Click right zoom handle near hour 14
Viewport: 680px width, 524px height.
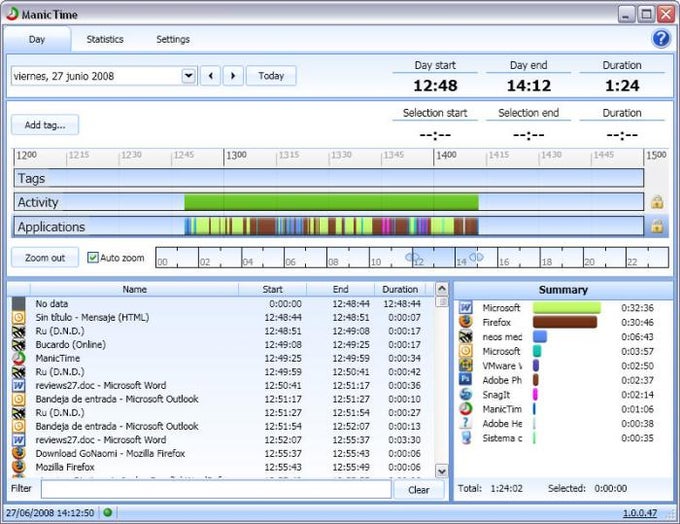[476, 257]
